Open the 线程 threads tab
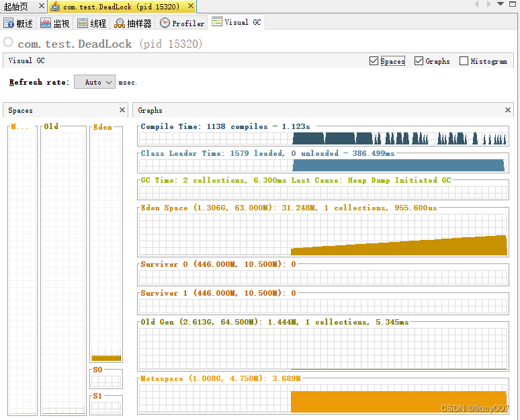This screenshot has height=420, width=520. click(92, 24)
